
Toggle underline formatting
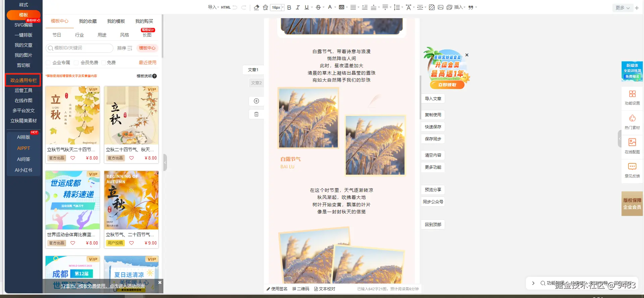coord(307,7)
